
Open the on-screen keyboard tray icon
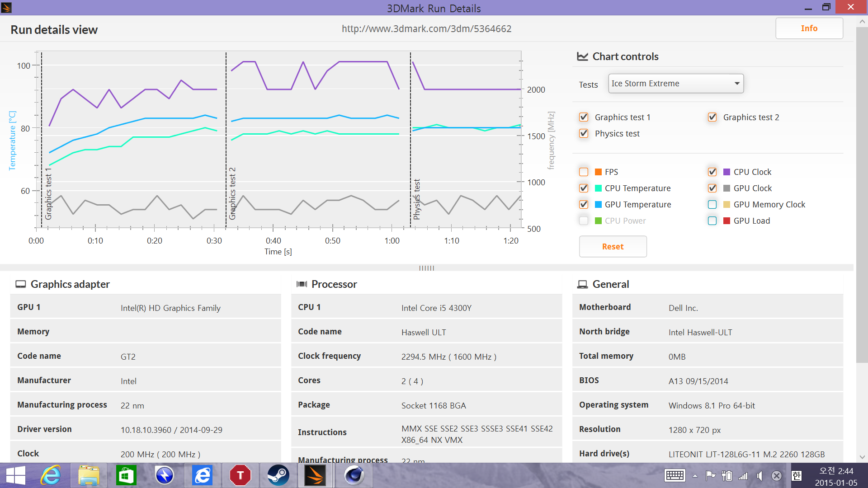[675, 475]
